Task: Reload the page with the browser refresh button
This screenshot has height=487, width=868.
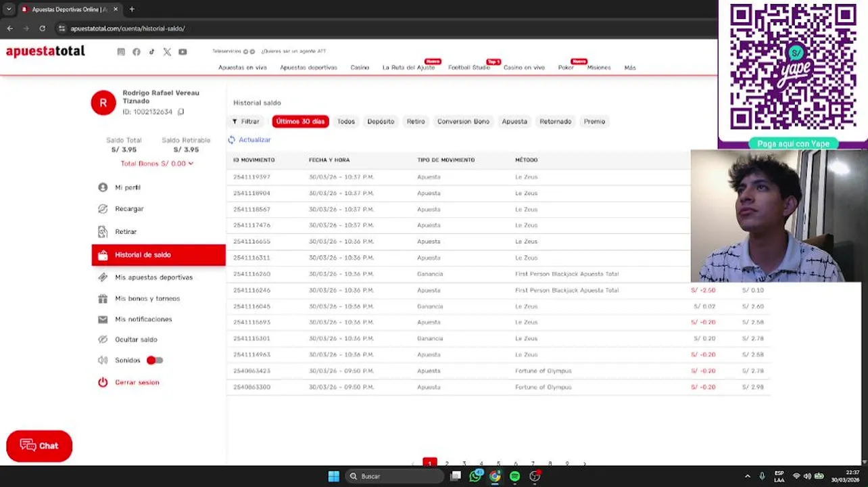Action: (x=42, y=28)
